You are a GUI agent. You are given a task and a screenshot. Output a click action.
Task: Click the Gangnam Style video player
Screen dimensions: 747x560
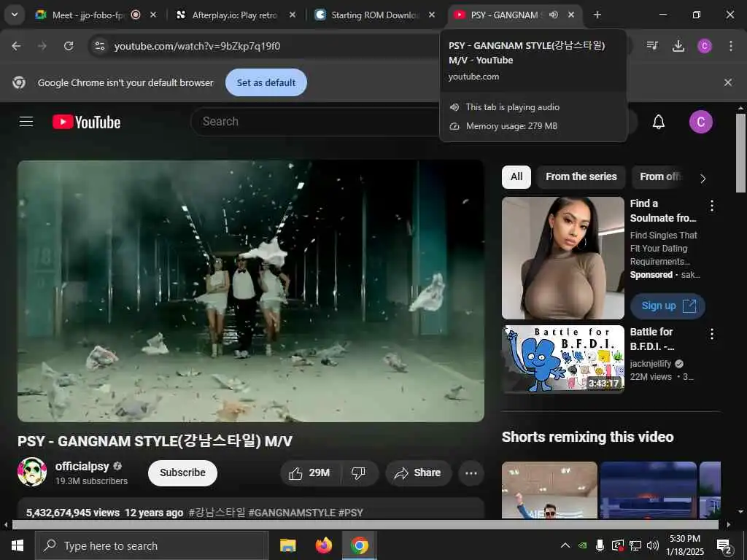point(251,291)
